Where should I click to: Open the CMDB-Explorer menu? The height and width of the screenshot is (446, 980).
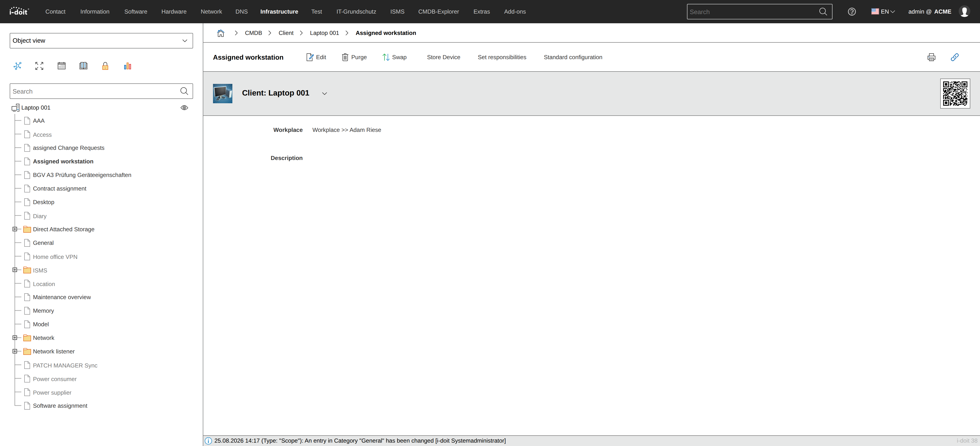(439, 12)
